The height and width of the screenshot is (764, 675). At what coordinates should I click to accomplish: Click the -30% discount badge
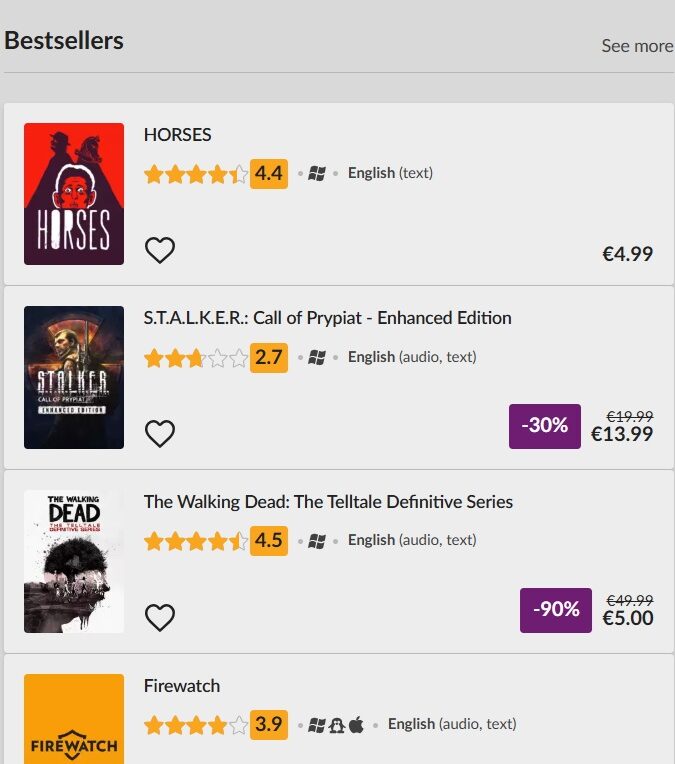tap(545, 426)
